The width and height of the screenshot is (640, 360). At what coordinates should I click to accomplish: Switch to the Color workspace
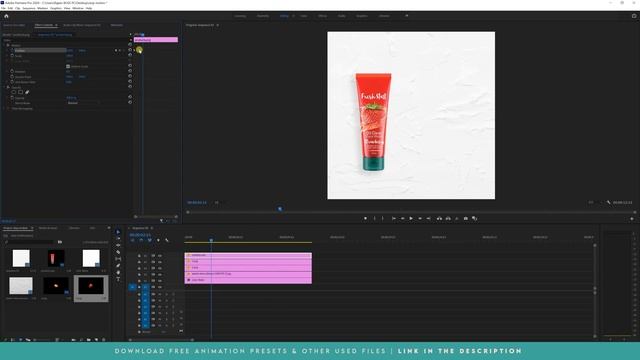coord(304,16)
